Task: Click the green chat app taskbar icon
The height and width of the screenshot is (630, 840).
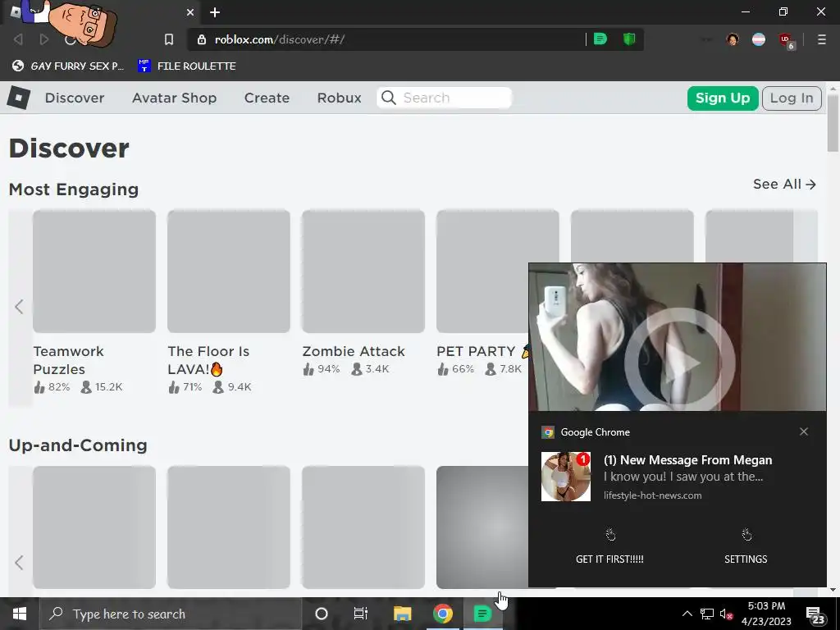Action: click(482, 614)
